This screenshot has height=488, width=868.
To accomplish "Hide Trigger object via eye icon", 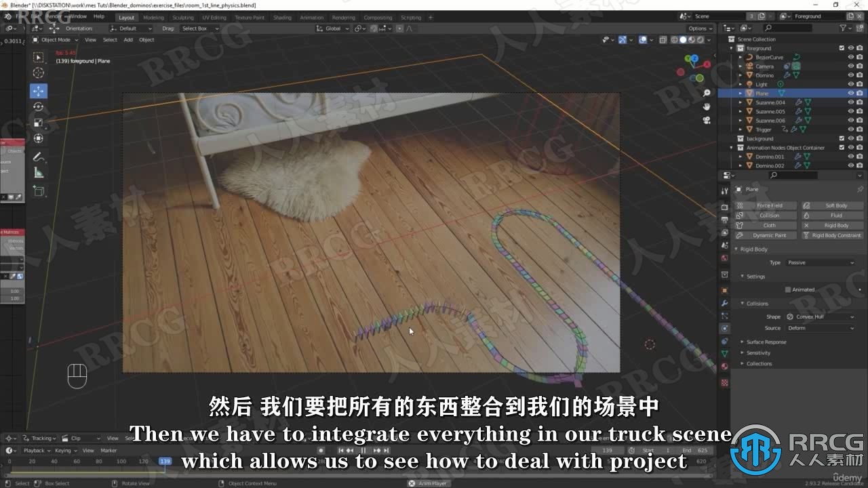I will coord(850,129).
